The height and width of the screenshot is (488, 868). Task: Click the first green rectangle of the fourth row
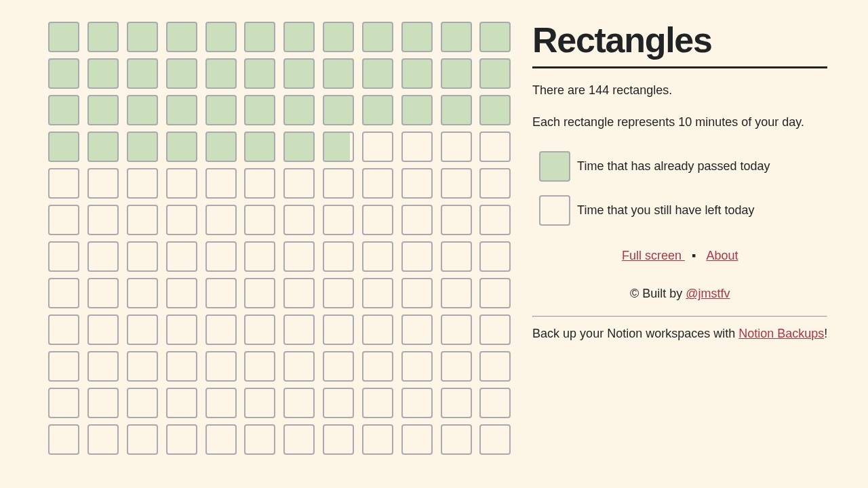(x=64, y=146)
